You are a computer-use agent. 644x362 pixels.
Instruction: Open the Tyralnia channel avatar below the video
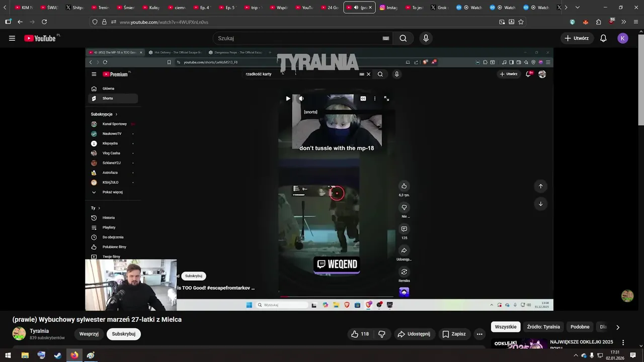point(19,334)
